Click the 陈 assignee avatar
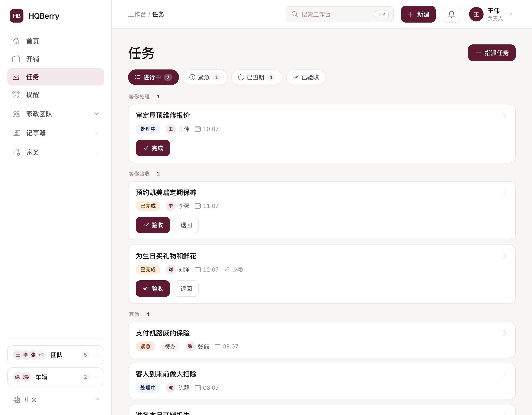 coord(170,388)
